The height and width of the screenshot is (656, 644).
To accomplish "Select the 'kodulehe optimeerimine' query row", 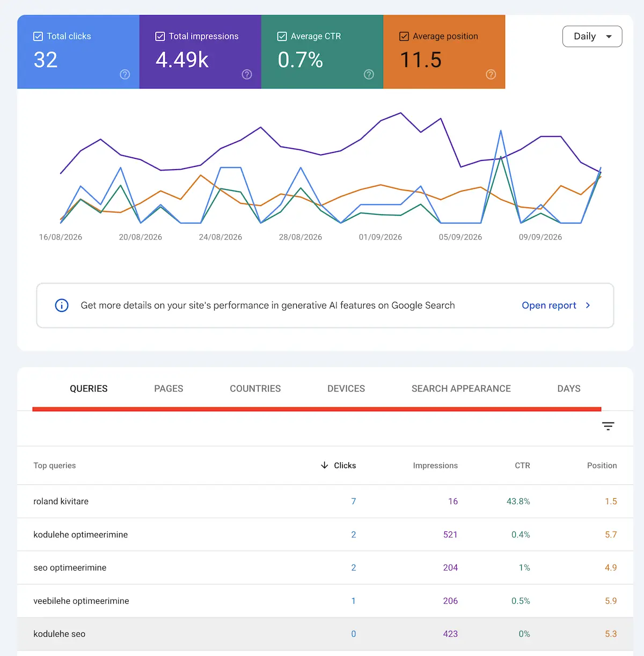I will pyautogui.click(x=325, y=535).
